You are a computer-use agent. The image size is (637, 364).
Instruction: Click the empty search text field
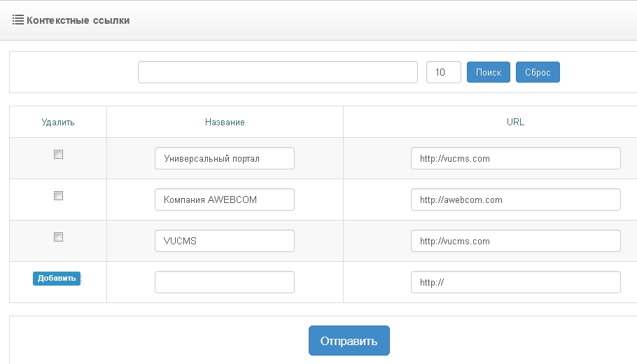coord(277,72)
